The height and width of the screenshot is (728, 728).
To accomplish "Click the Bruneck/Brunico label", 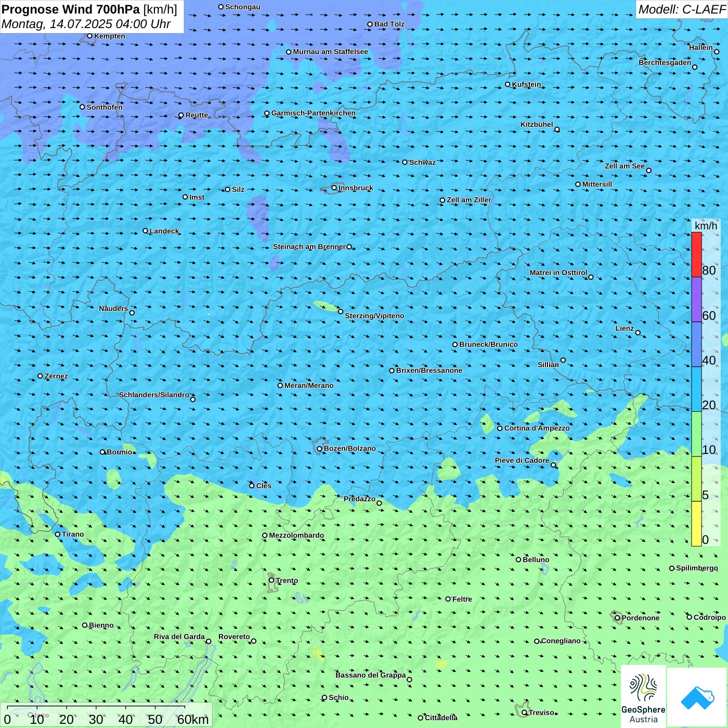I will pyautogui.click(x=488, y=344).
